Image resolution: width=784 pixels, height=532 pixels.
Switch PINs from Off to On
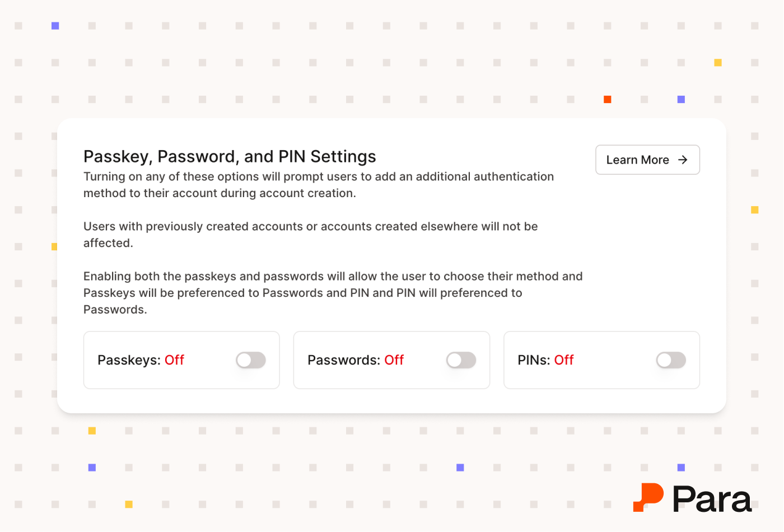point(671,360)
